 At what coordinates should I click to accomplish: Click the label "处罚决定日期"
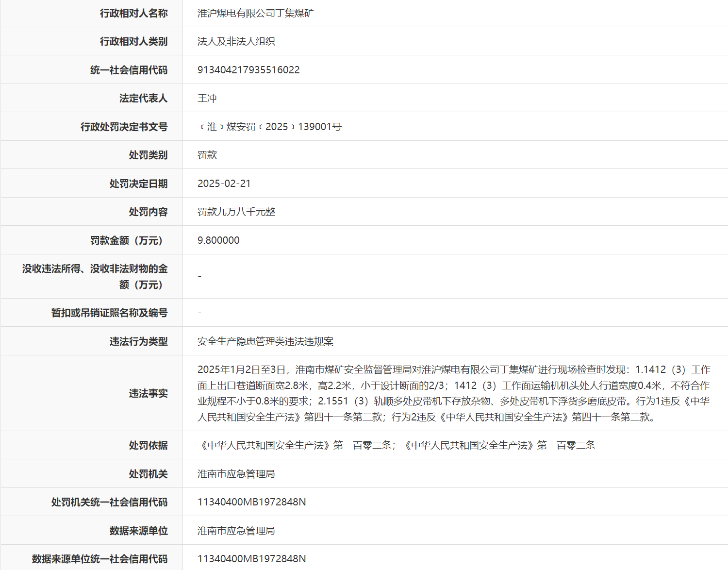pos(138,184)
